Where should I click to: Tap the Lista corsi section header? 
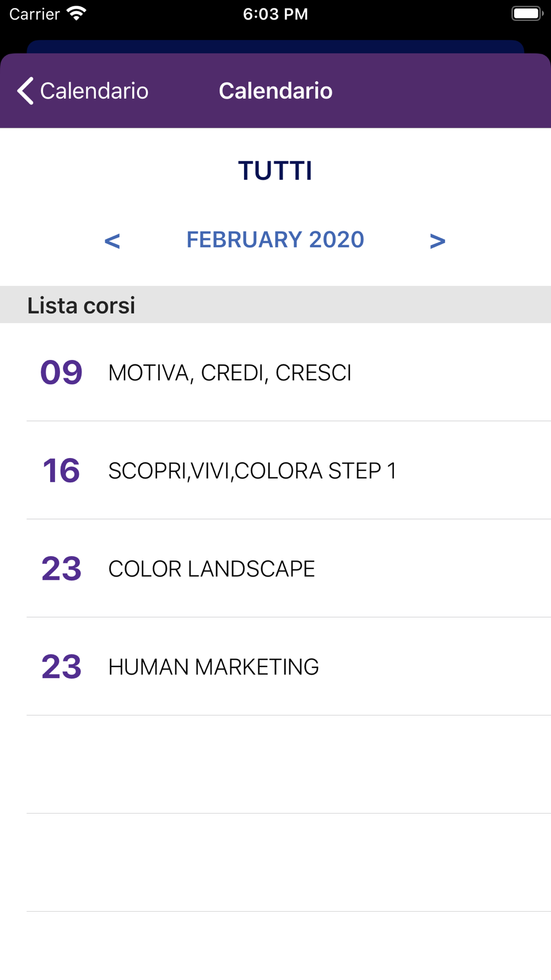82,305
